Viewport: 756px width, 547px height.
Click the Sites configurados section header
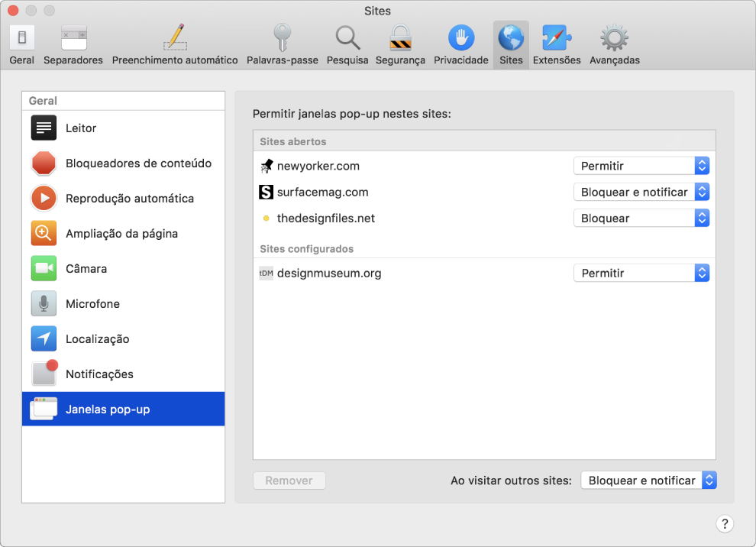coord(307,249)
